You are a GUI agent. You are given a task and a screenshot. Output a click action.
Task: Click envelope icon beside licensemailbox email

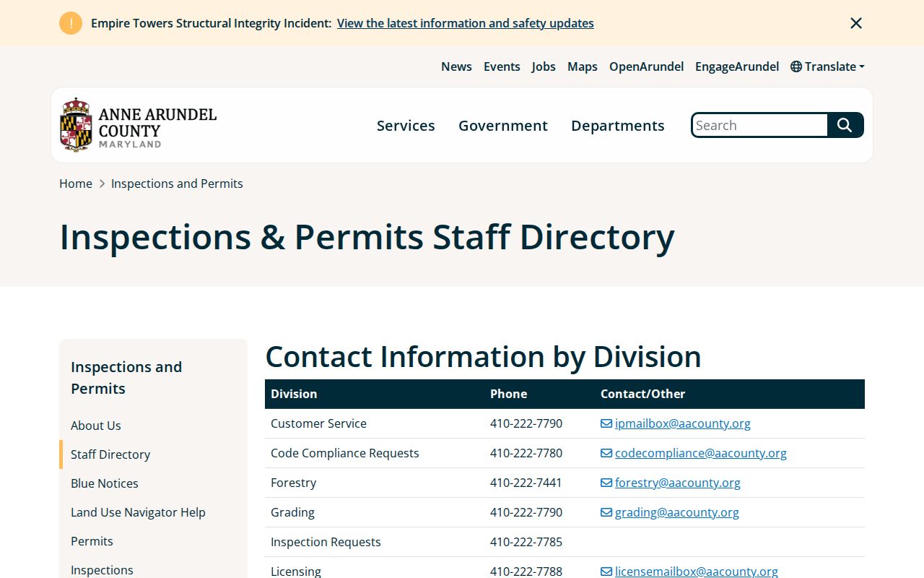(606, 571)
